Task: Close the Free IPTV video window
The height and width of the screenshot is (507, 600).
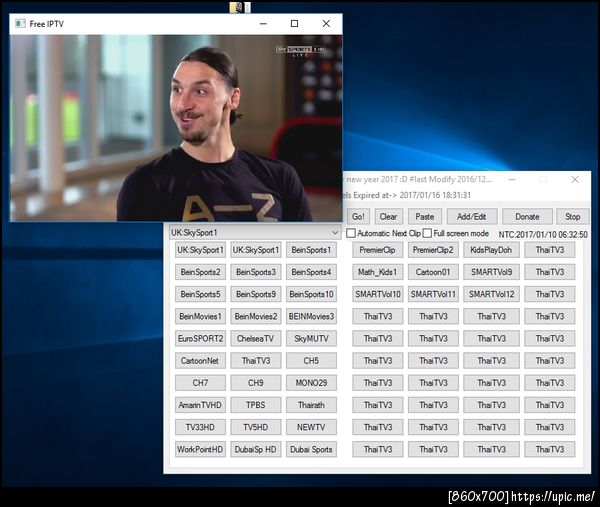Action: [x=326, y=24]
